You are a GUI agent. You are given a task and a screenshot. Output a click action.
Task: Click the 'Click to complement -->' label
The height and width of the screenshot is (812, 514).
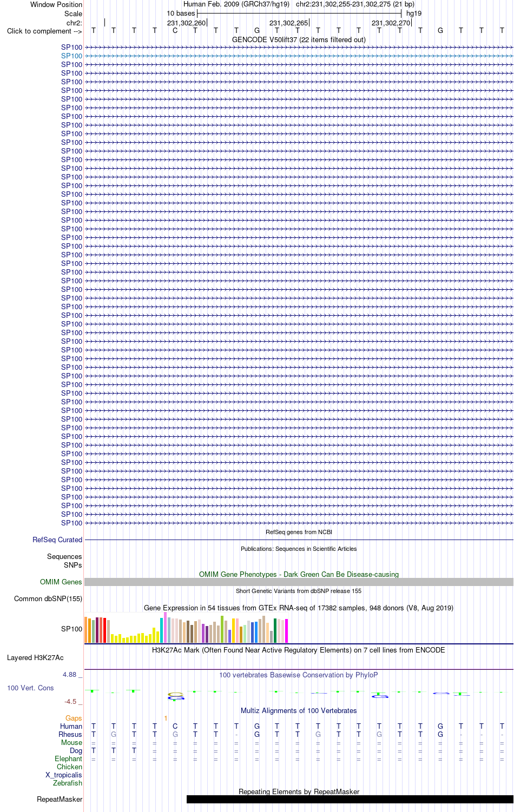tap(44, 31)
